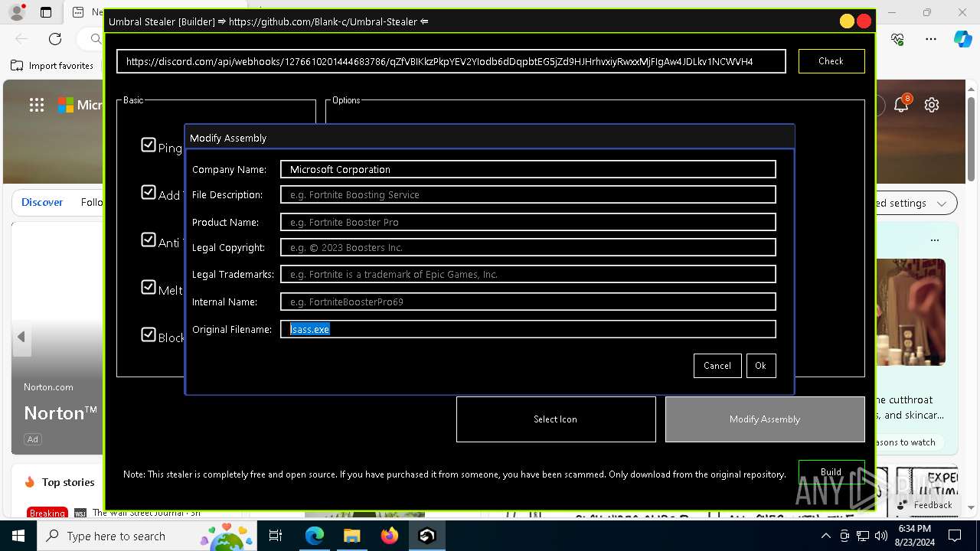
Task: Click the Top stories heading in Edge
Action: pyautogui.click(x=67, y=482)
